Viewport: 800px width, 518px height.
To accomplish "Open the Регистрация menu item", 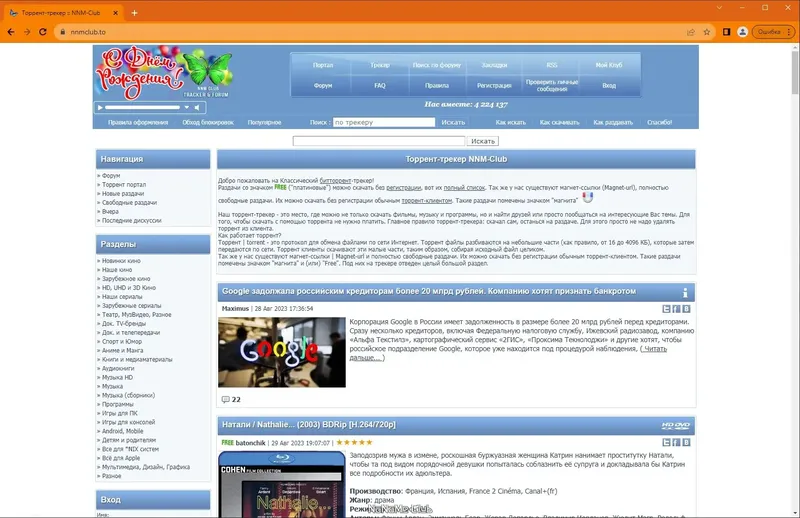I will tap(494, 85).
